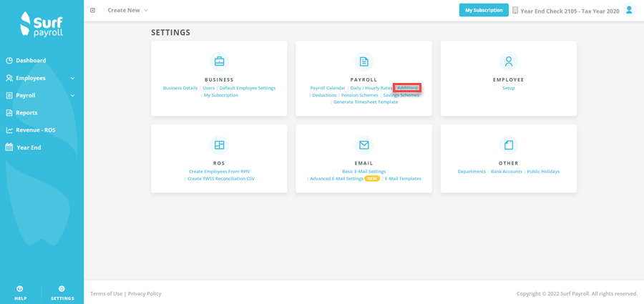Click the ROS card heading
The width and height of the screenshot is (644, 304).
[x=220, y=163]
